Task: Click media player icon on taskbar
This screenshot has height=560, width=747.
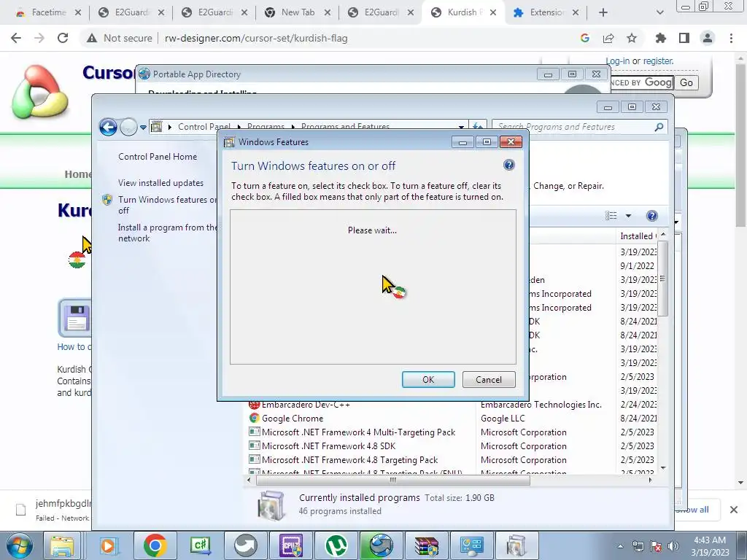Action: (x=108, y=545)
